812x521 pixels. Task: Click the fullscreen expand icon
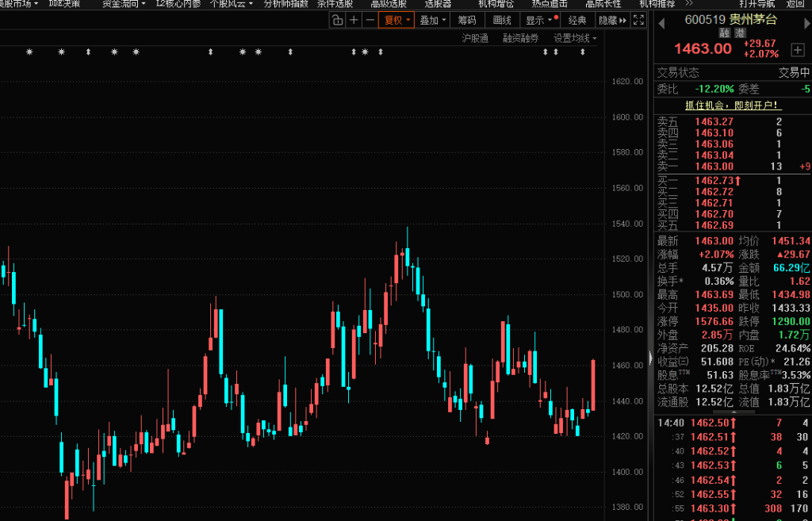tap(641, 20)
